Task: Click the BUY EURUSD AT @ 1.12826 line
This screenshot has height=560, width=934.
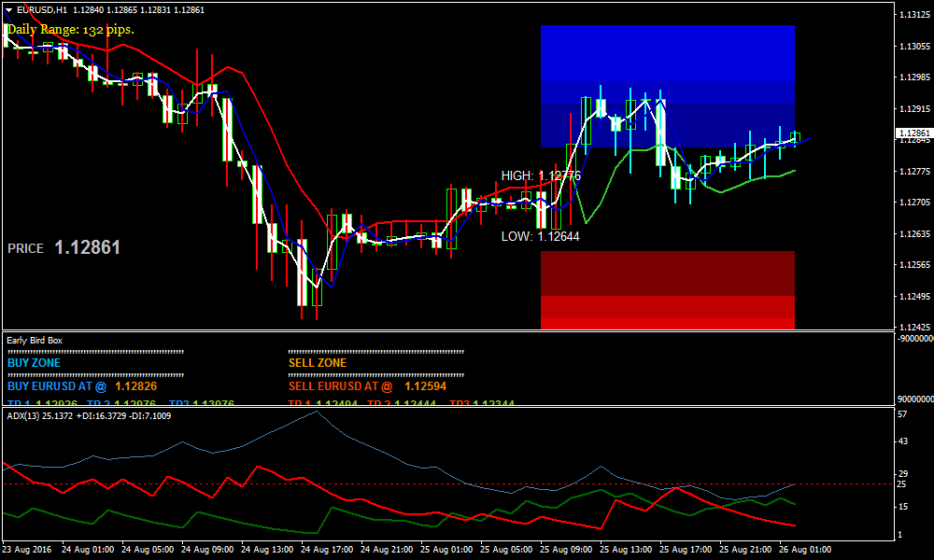Action: tap(82, 385)
